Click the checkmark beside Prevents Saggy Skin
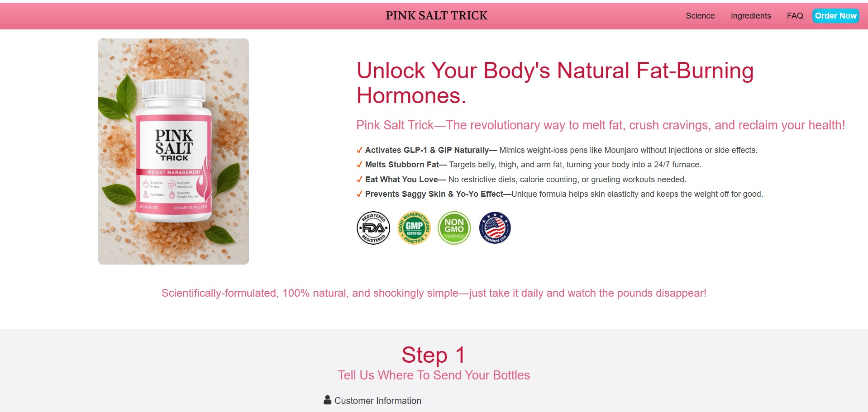This screenshot has height=412, width=868. (x=359, y=194)
